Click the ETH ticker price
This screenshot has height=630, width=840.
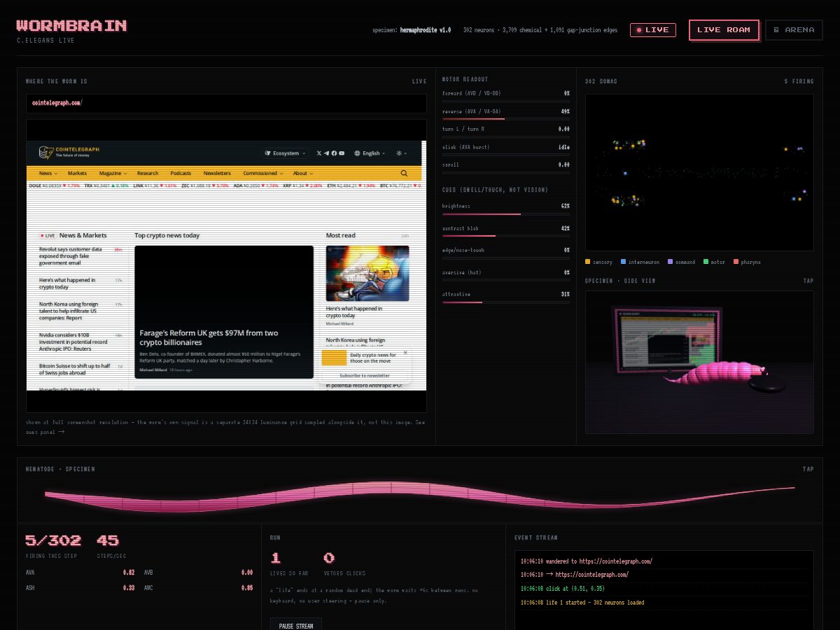pos(350,185)
